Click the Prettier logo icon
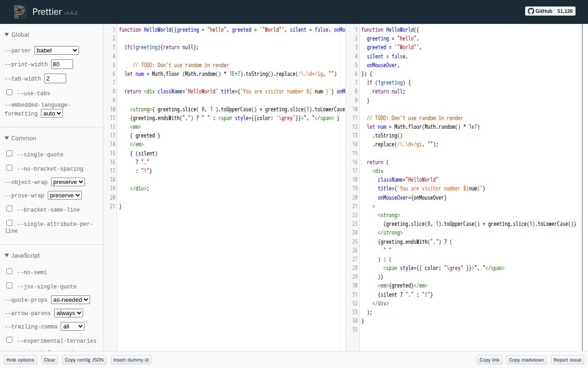Screen dimensions: 588x368 20,12
